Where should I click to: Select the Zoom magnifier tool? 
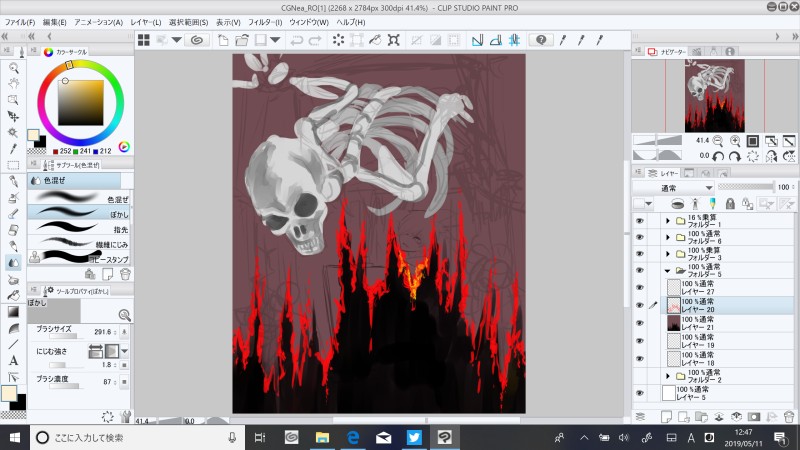coord(13,67)
